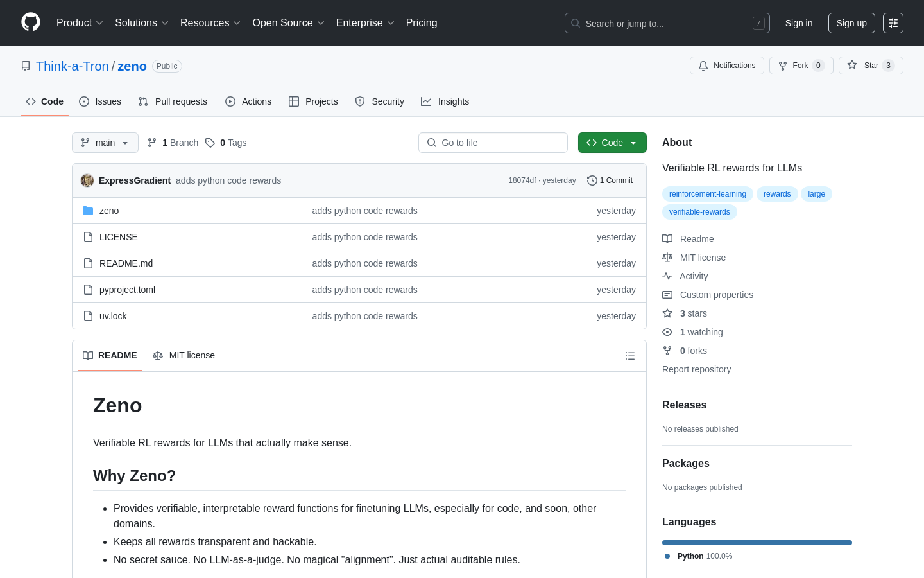Open the uv.lock file name
924x578 pixels.
tap(113, 316)
